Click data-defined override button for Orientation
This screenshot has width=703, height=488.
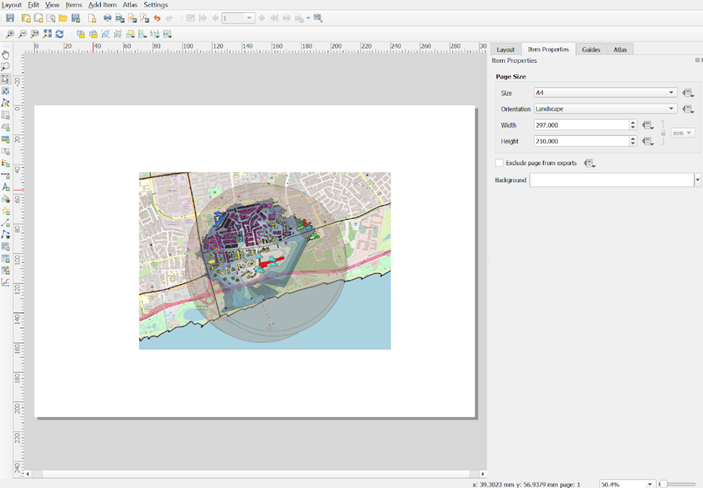[x=688, y=109]
